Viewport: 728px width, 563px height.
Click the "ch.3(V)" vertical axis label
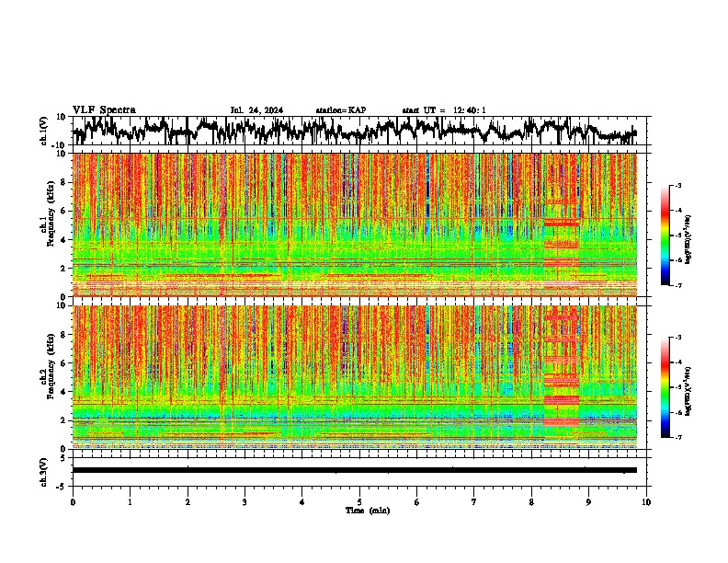(x=44, y=472)
